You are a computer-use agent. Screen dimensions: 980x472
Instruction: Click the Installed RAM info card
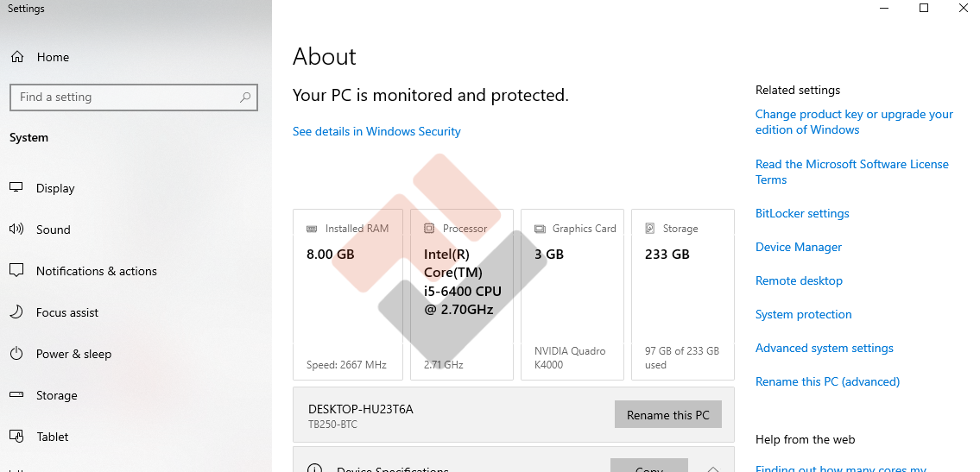[x=348, y=294]
